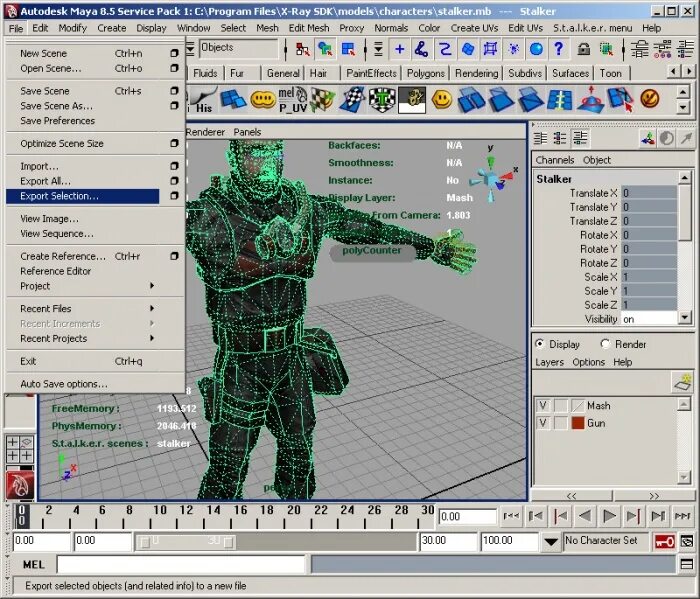Switch to the Rendering shelf tab
700x599 pixels.
coord(476,73)
